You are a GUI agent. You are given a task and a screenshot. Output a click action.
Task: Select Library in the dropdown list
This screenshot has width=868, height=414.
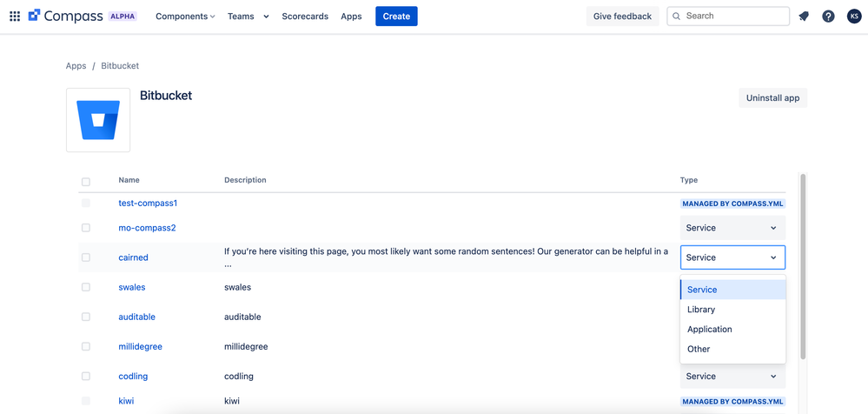tap(732, 310)
